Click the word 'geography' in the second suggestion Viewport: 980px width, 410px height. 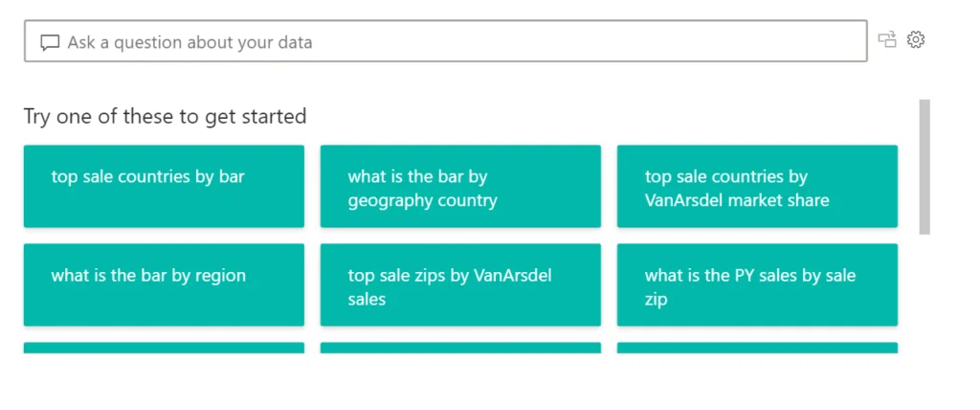coord(383,201)
